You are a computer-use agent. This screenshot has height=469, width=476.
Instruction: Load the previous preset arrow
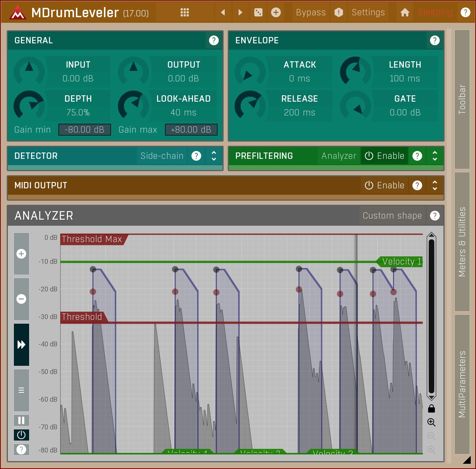[223, 12]
